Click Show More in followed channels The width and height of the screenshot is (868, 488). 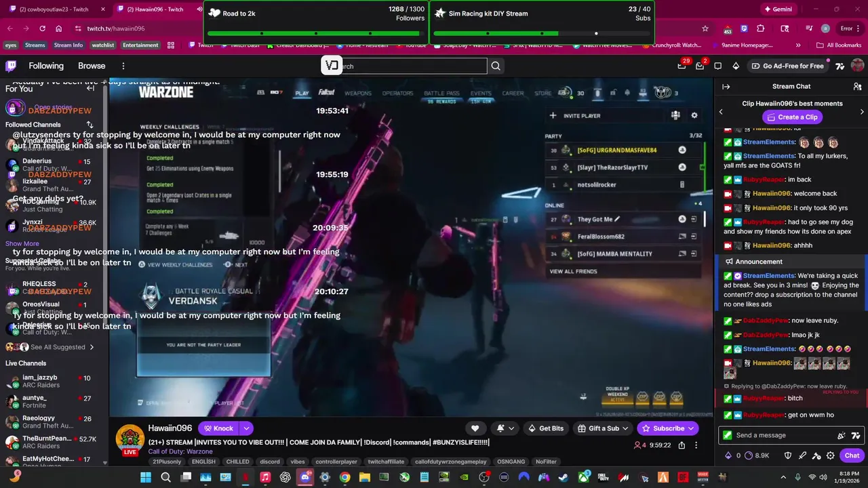point(22,244)
